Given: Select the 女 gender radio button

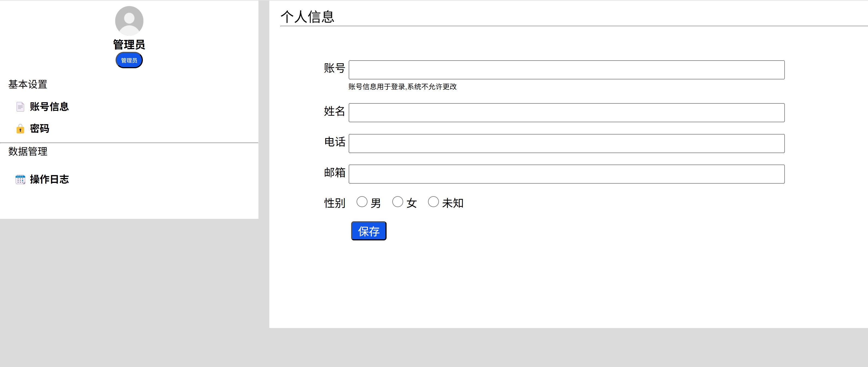Looking at the screenshot, I should point(398,202).
